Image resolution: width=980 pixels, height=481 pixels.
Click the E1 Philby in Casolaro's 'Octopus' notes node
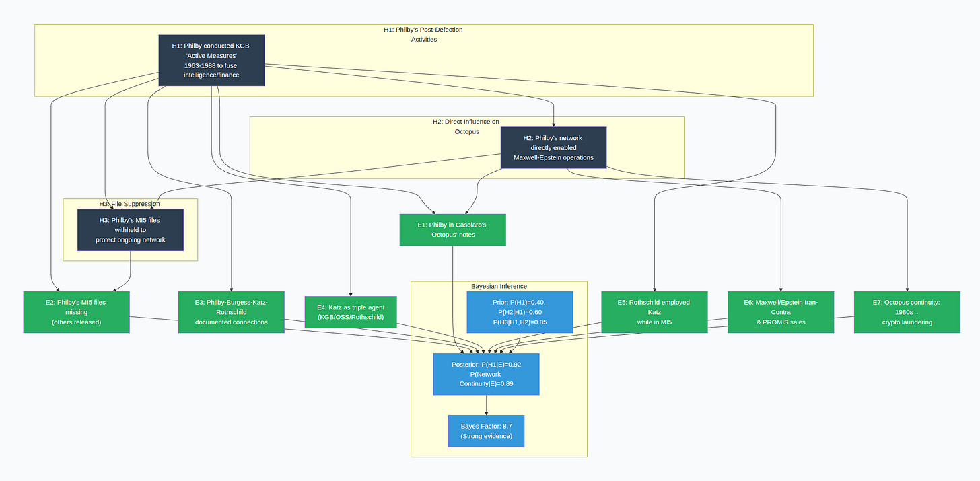(x=452, y=229)
